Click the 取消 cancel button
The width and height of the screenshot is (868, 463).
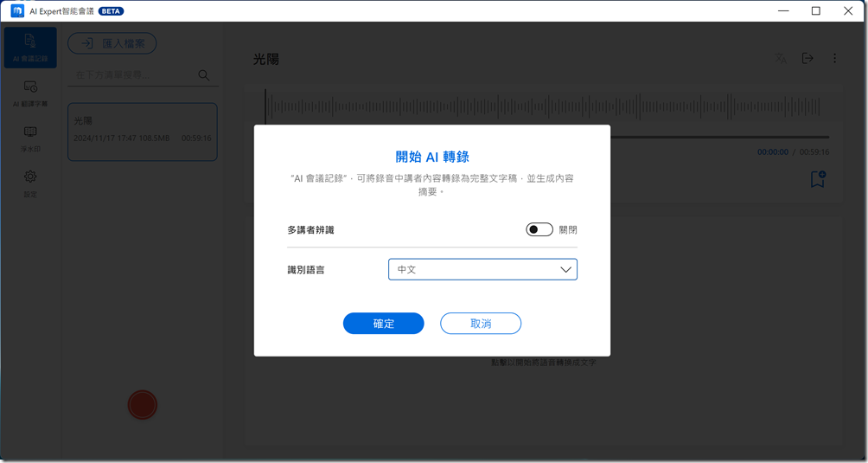click(x=481, y=324)
